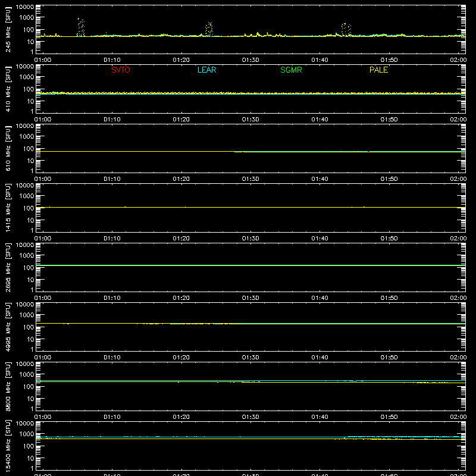Click the noisy yellow trace in 410 MHz panel
The width and height of the screenshot is (476, 476).
(250, 93)
